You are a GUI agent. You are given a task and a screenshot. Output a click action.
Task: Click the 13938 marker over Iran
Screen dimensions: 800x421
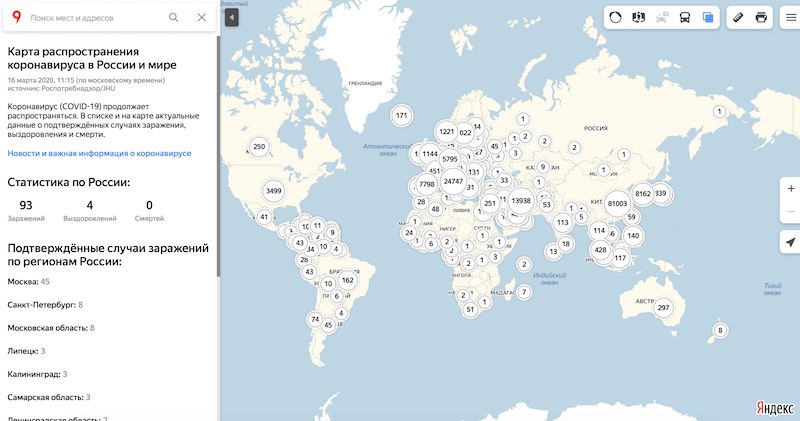[x=521, y=201]
